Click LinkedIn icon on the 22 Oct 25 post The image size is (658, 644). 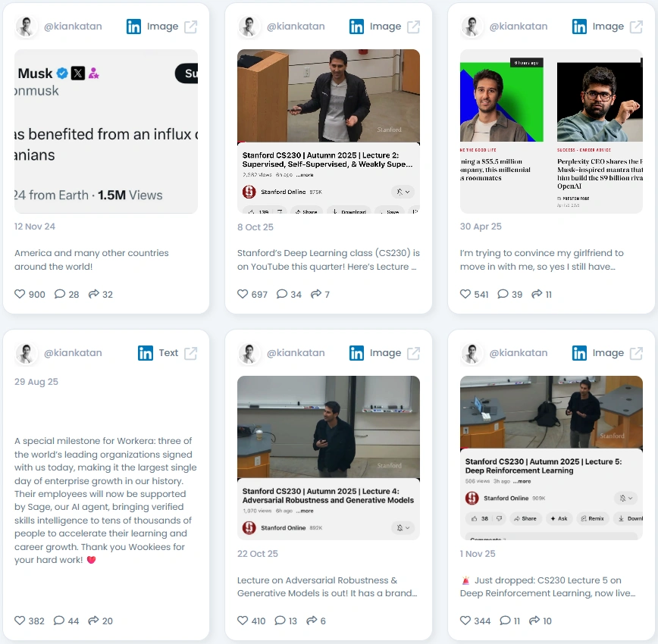point(357,353)
